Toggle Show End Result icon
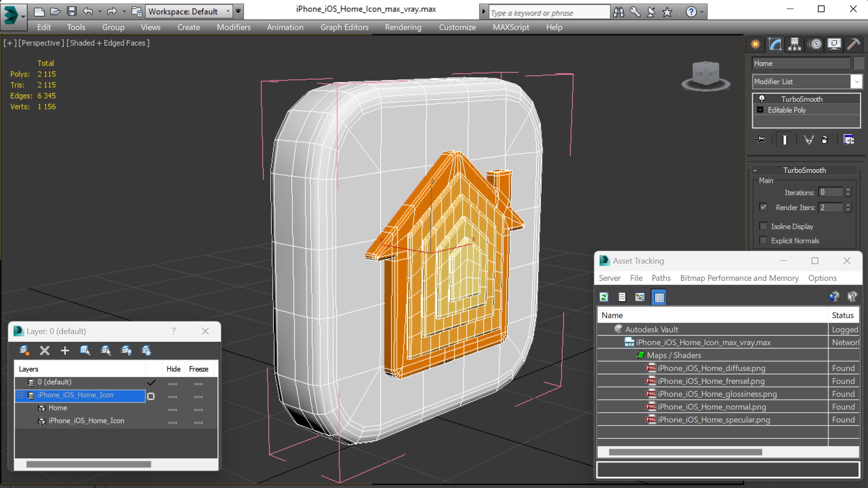Screen dimensions: 868x488 pyautogui.click(x=785, y=139)
